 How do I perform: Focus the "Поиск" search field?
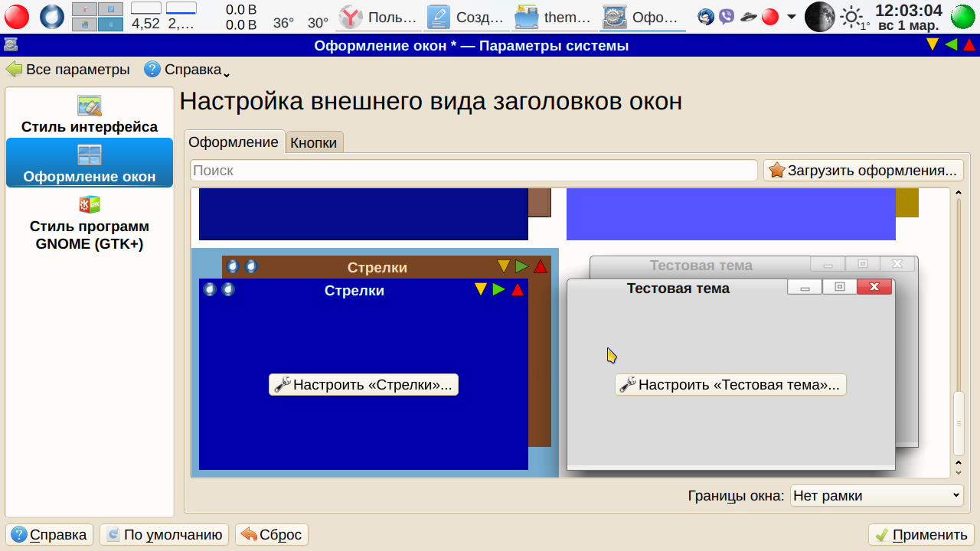[x=474, y=171]
